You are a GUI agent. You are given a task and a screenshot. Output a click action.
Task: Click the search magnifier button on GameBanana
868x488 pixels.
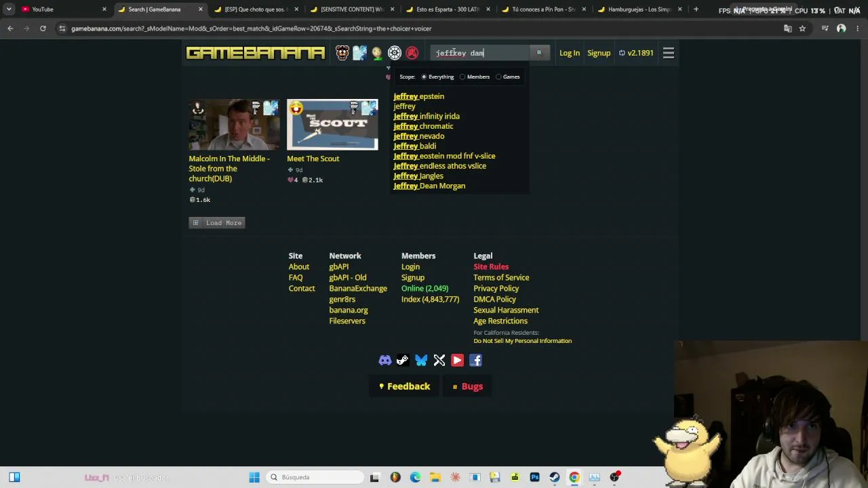(540, 53)
